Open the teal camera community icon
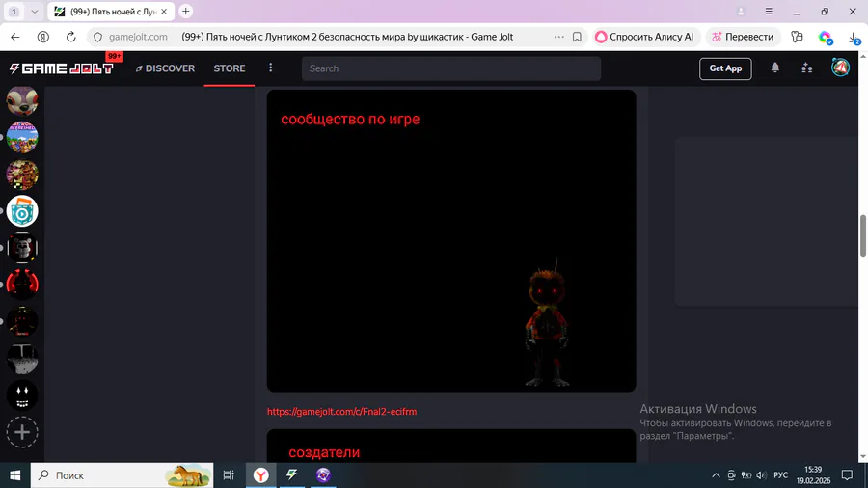The width and height of the screenshot is (868, 488). pyautogui.click(x=22, y=211)
